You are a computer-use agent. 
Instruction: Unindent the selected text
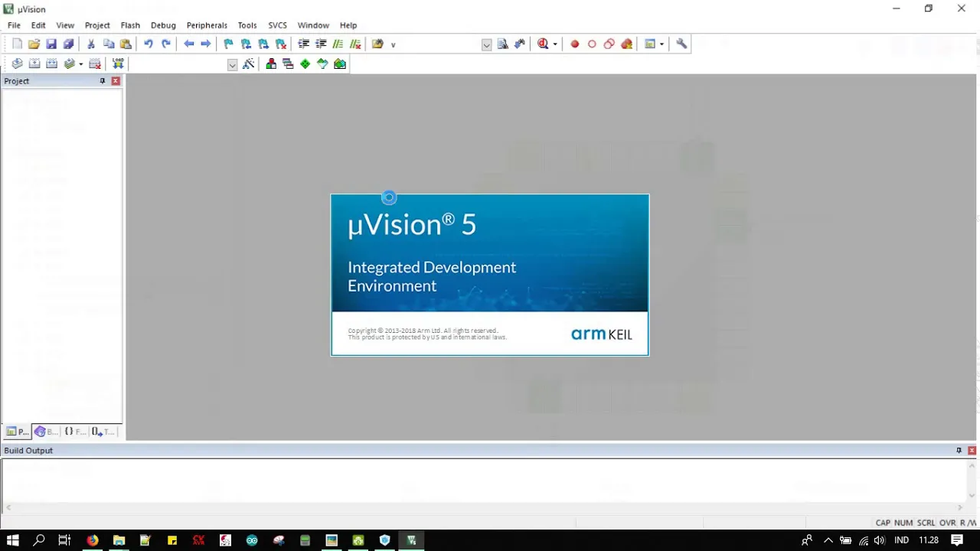pos(321,44)
